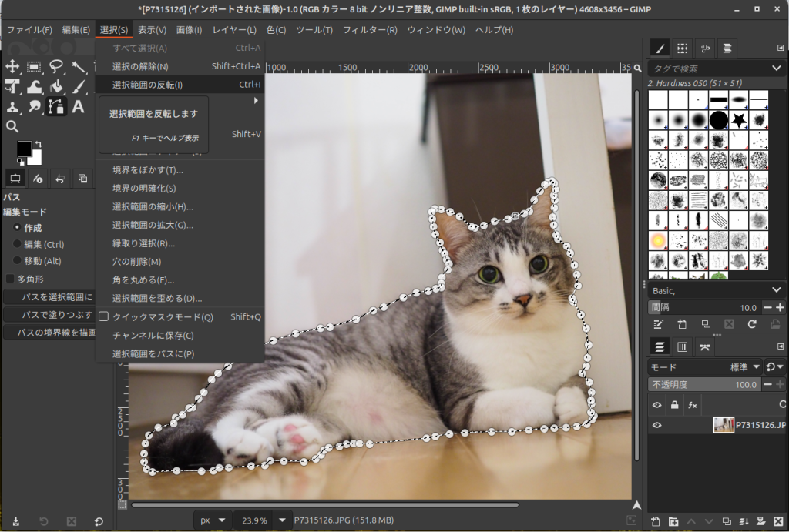The height and width of the screenshot is (532, 789).
Task: Expand the 23.9% zoom level dropdown
Action: [282, 520]
